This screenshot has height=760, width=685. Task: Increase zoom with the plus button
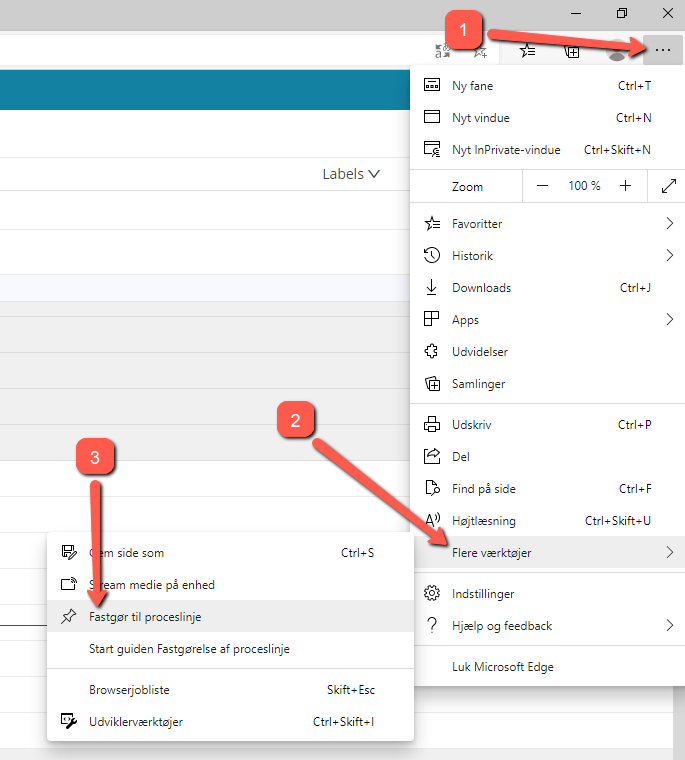coord(625,186)
